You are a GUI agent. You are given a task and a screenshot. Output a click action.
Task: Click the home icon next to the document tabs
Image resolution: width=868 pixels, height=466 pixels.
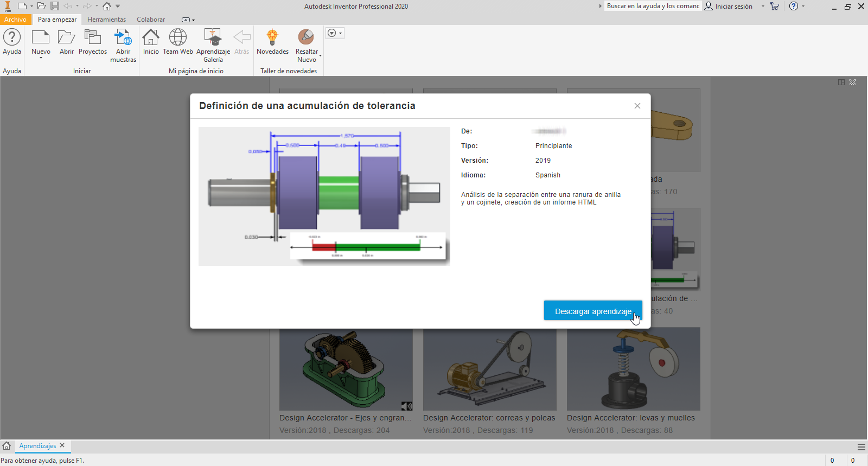(7, 446)
